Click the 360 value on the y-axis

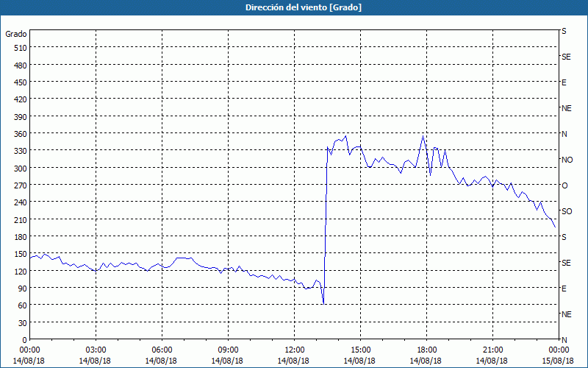[x=21, y=134]
